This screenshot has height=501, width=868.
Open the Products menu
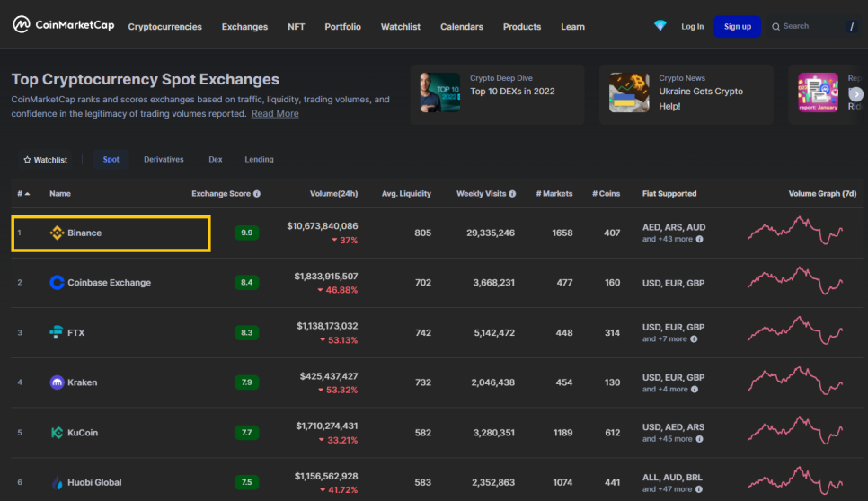click(x=522, y=27)
